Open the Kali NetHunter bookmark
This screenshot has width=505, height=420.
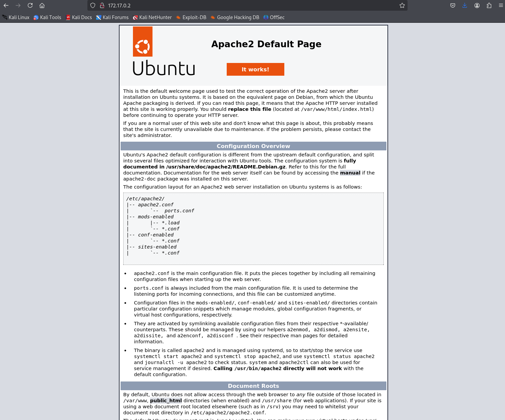(x=152, y=17)
